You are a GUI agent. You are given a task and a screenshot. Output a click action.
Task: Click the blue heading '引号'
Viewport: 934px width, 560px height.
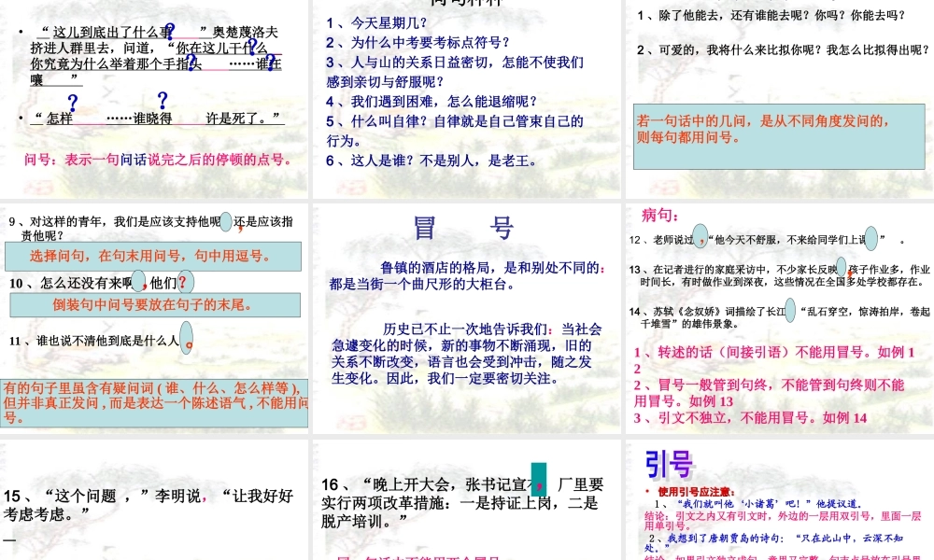pyautogui.click(x=670, y=464)
